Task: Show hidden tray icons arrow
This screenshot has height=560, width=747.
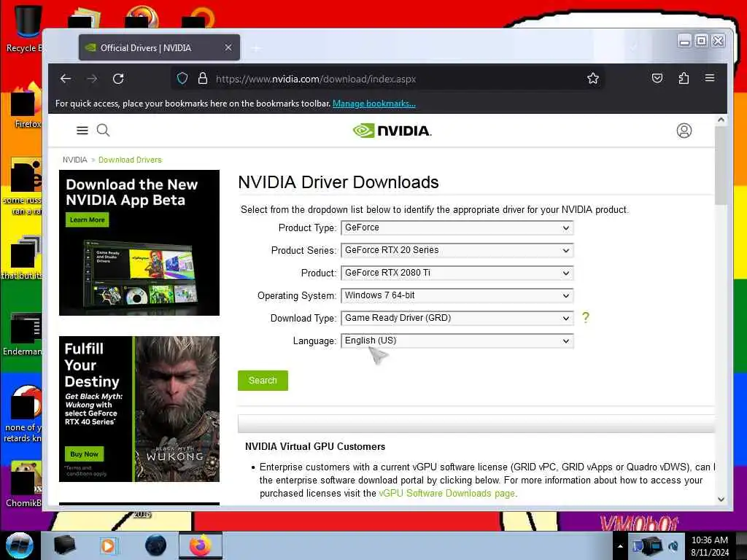Action: click(620, 546)
